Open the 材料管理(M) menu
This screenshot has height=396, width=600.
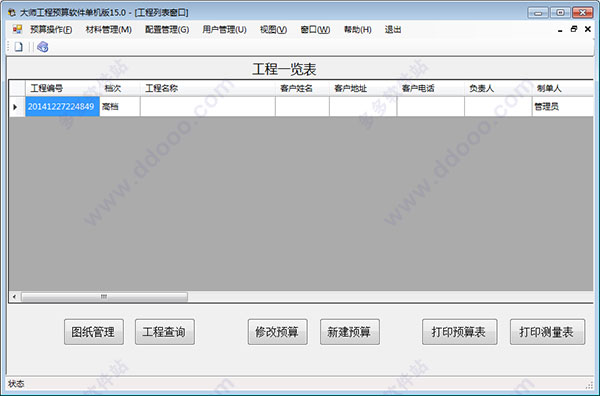point(109,29)
